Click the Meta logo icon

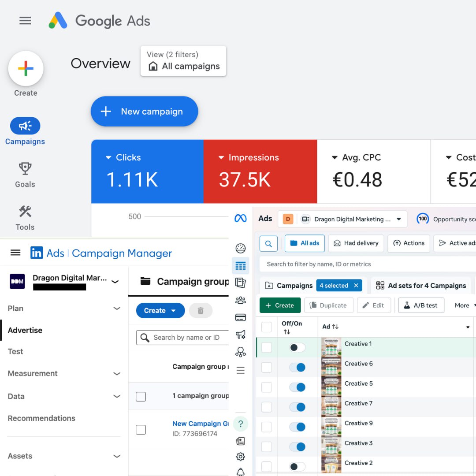241,218
